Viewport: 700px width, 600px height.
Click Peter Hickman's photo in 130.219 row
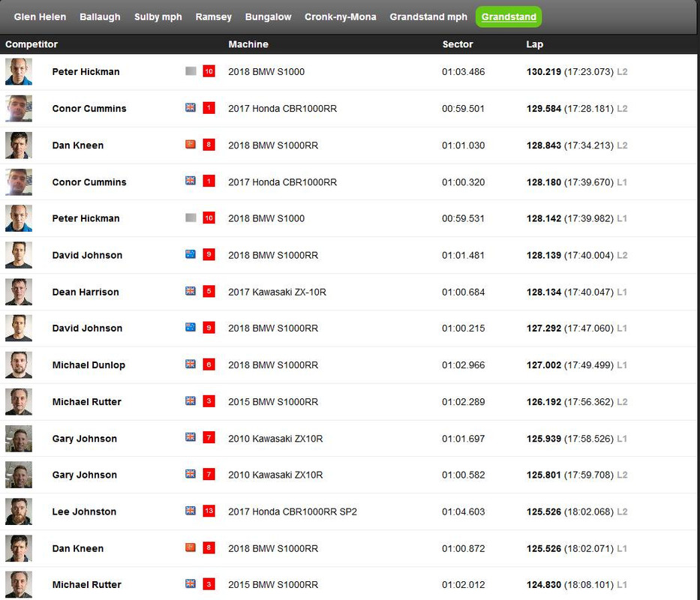19,71
